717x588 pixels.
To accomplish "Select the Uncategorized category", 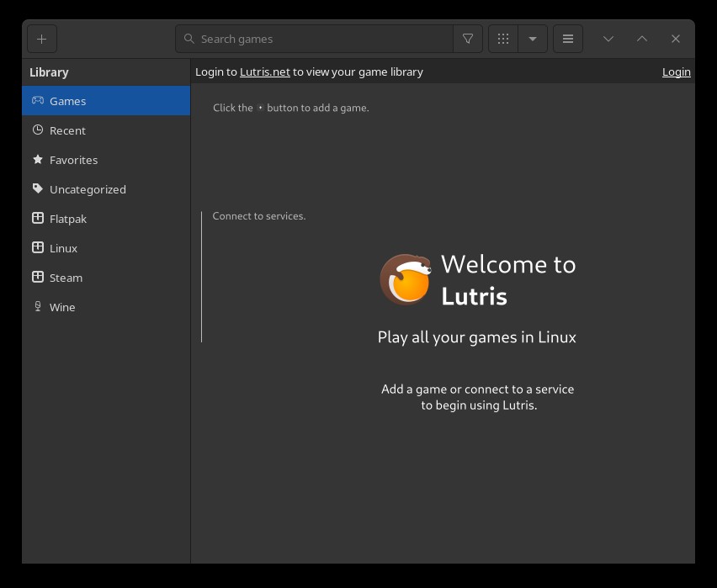I will click(106, 189).
